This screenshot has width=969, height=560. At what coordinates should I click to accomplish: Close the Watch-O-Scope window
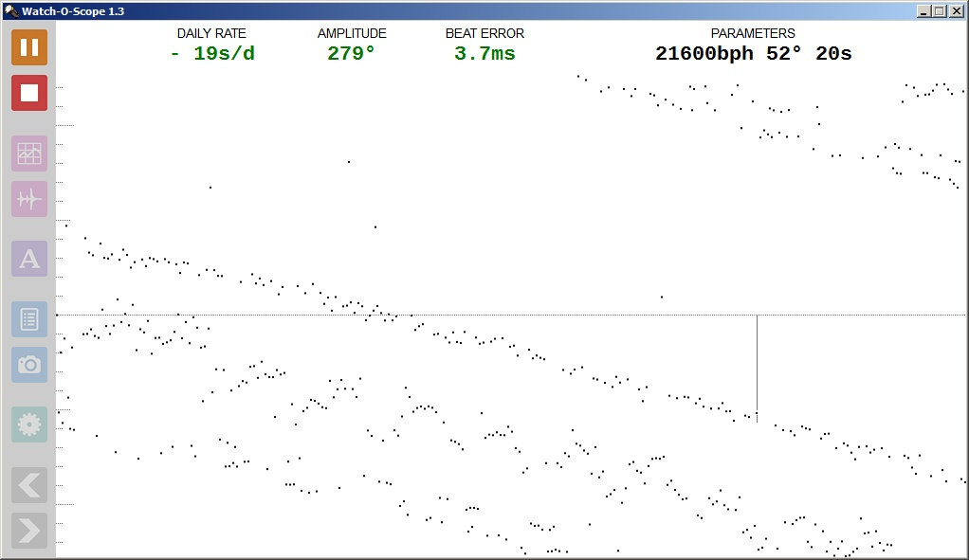click(956, 11)
